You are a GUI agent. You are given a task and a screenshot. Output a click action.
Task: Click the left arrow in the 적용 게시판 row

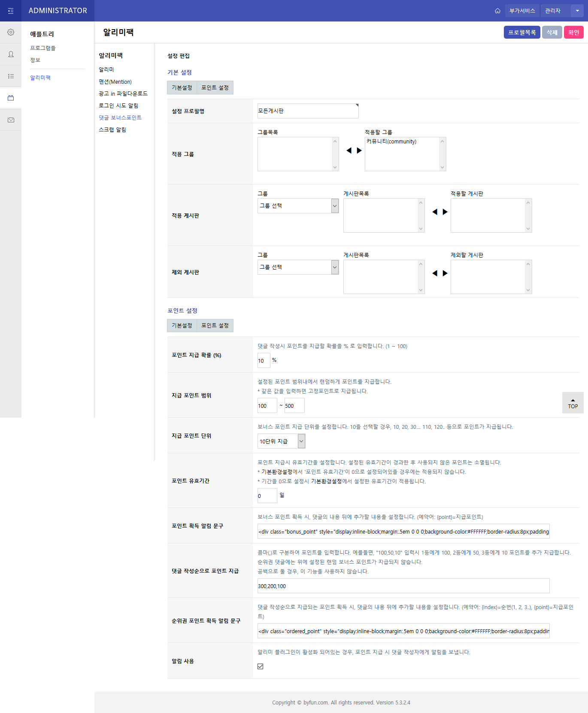(x=435, y=212)
